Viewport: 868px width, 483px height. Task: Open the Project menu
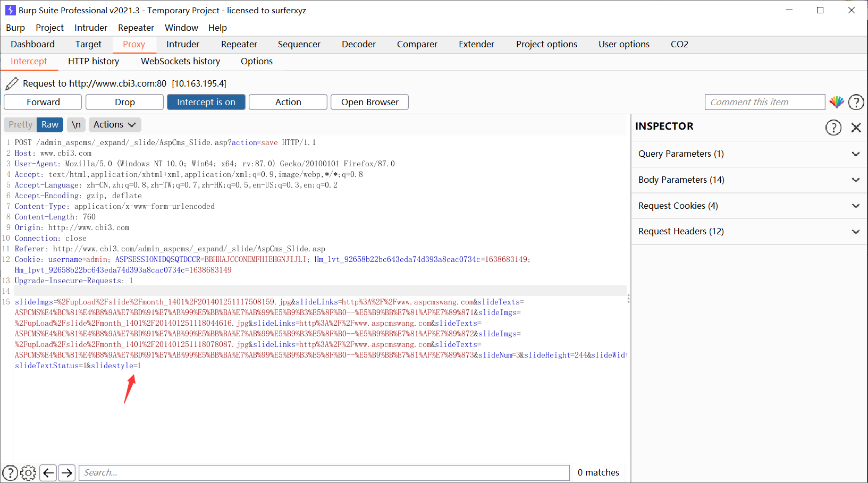49,28
